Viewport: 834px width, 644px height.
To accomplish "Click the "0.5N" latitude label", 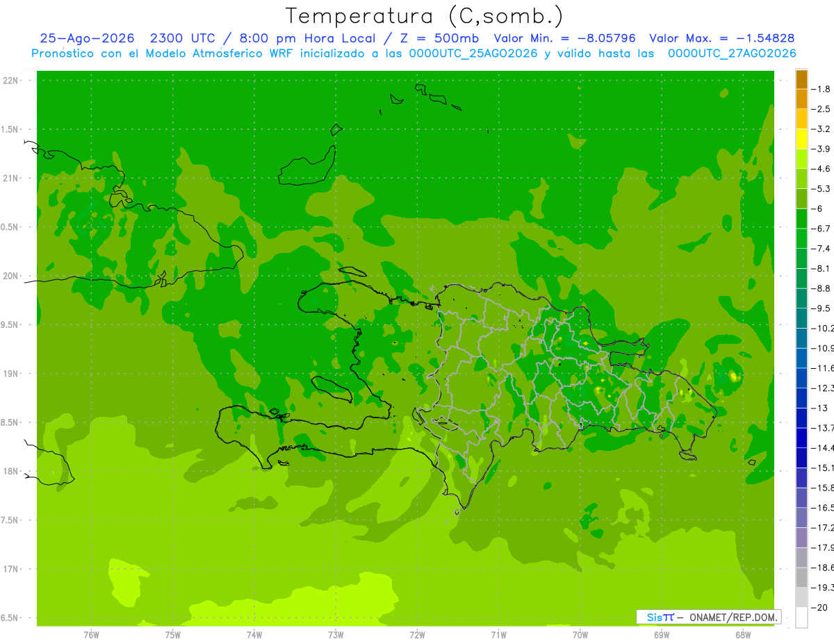I will pos(10,227).
